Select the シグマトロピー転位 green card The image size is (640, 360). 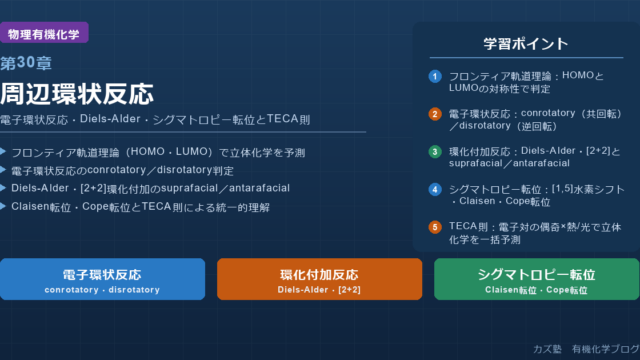537,279
